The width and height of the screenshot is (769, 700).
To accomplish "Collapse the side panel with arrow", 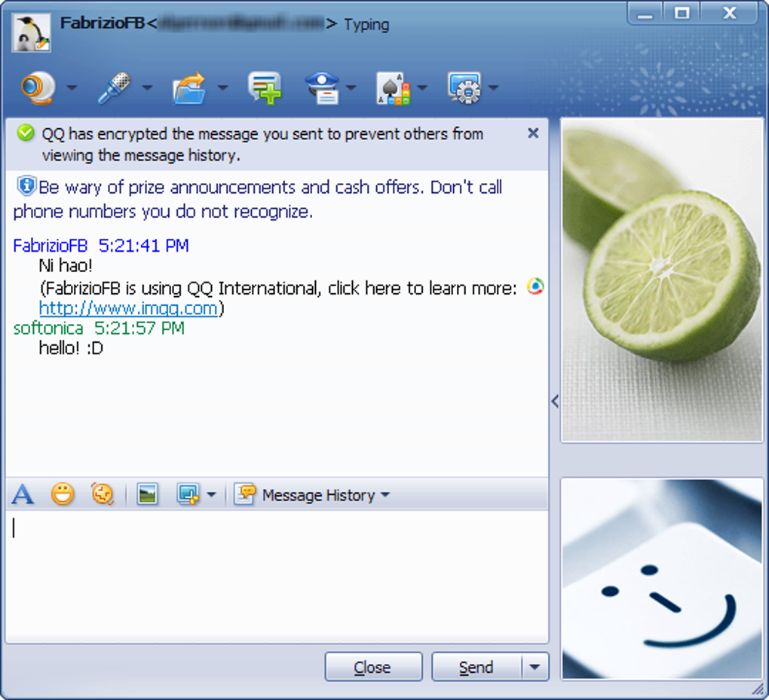I will [x=555, y=401].
